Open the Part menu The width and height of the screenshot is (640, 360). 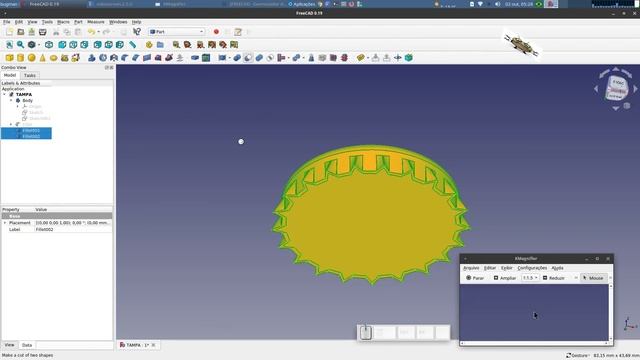(x=78, y=22)
